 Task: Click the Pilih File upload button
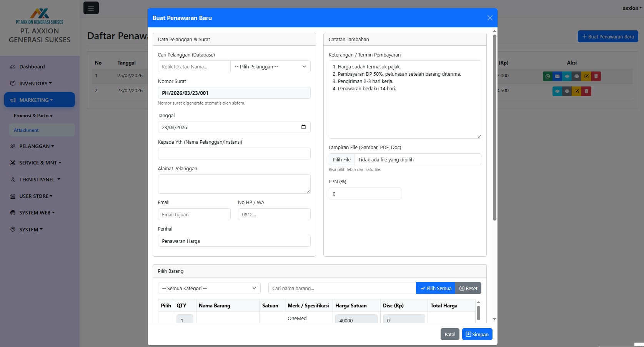coord(341,159)
